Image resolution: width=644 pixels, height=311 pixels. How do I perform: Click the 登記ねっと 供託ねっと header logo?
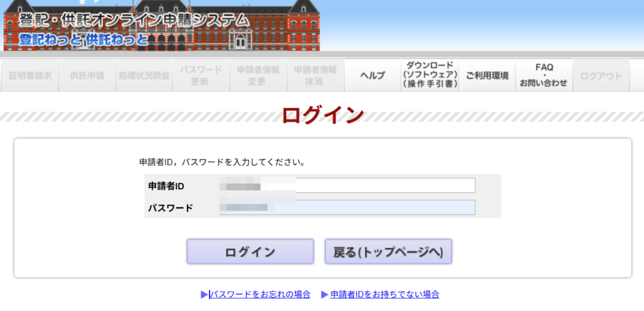[x=84, y=40]
